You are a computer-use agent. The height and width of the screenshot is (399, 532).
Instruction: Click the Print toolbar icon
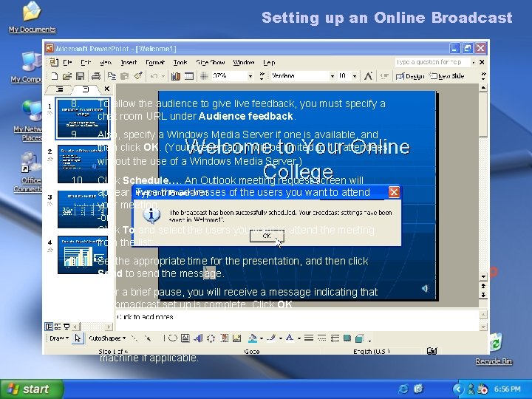pos(95,76)
